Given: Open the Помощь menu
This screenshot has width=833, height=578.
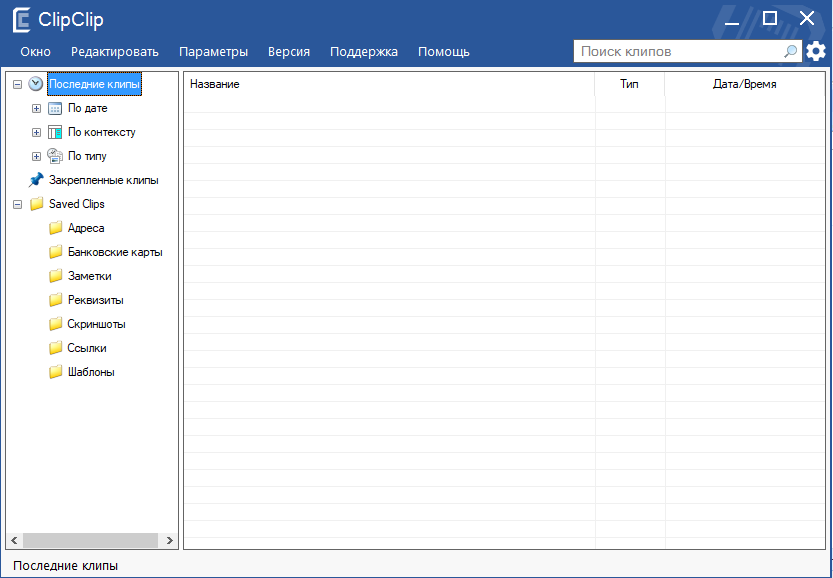Looking at the screenshot, I should (444, 52).
